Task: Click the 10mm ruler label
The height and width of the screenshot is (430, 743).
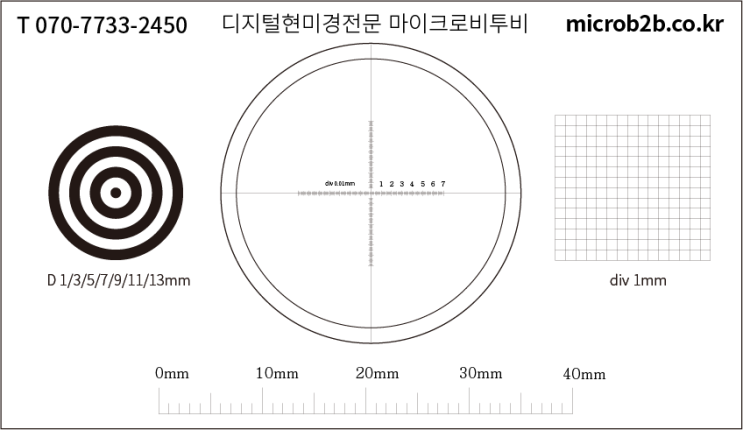Action: pos(277,374)
